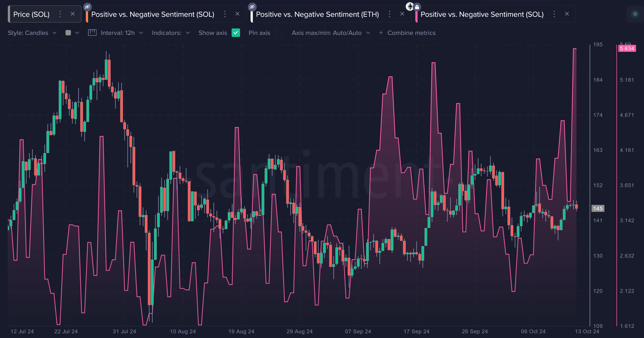Viewport: 644px width, 338px height.
Task: Open the ETH sentiment metric's three-dot menu
Action: pyautogui.click(x=389, y=14)
